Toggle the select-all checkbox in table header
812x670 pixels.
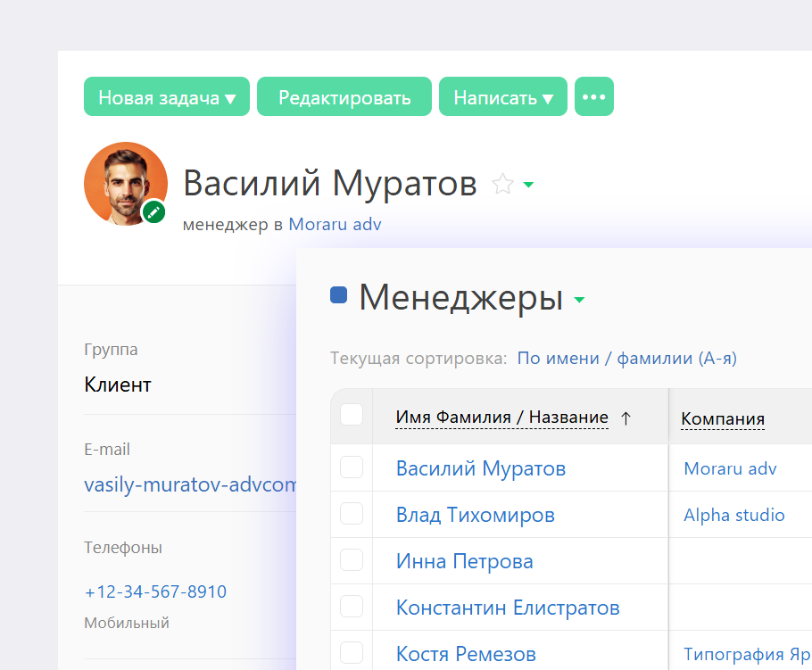pos(352,415)
